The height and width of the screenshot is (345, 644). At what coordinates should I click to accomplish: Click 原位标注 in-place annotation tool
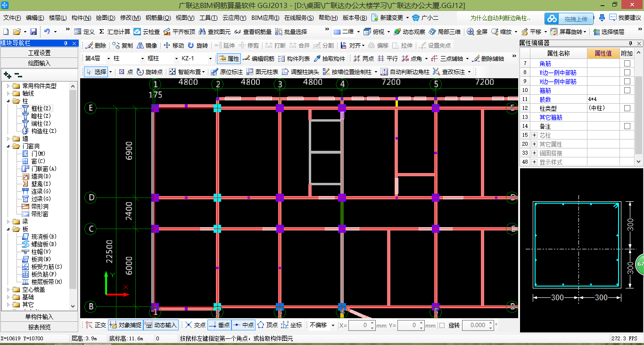coord(227,72)
